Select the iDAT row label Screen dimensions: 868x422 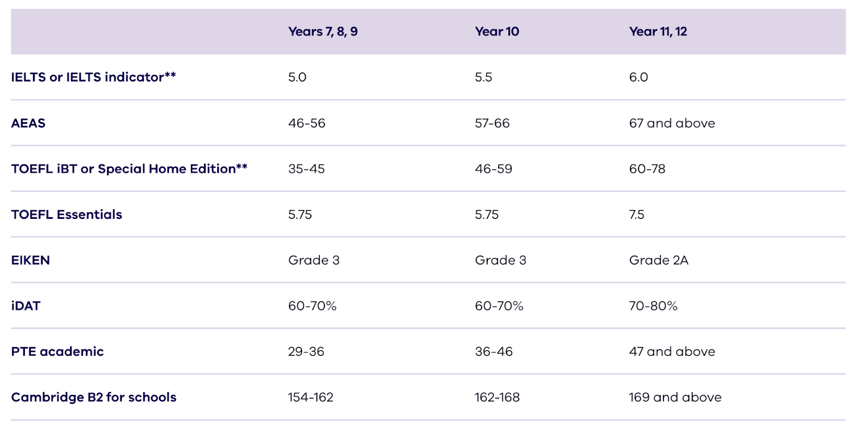(x=25, y=306)
